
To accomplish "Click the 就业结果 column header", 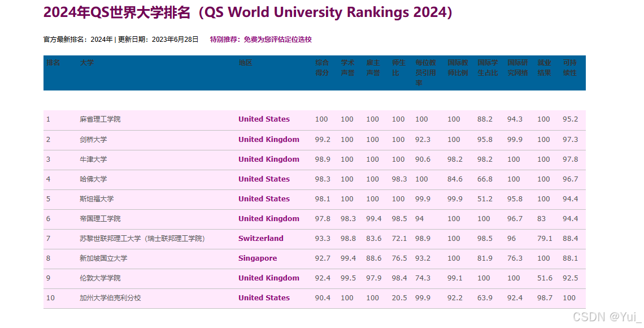I will point(544,68).
